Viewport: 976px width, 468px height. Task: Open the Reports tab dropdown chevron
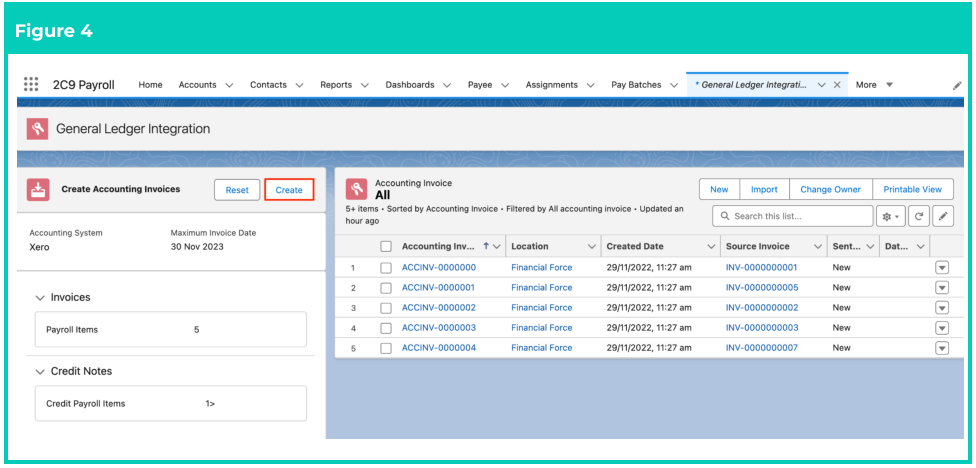[365, 85]
